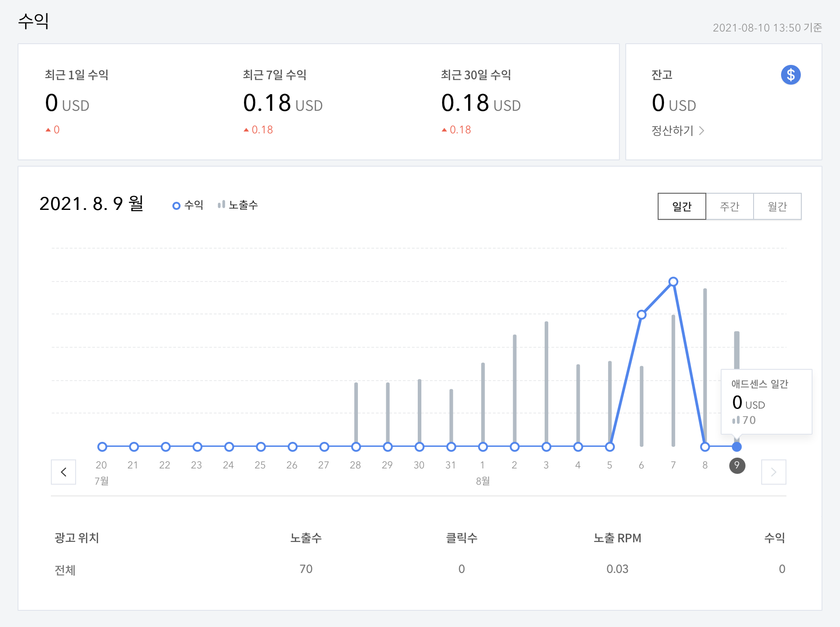Open the 정산하기 link
840x627 pixels.
coord(677,131)
